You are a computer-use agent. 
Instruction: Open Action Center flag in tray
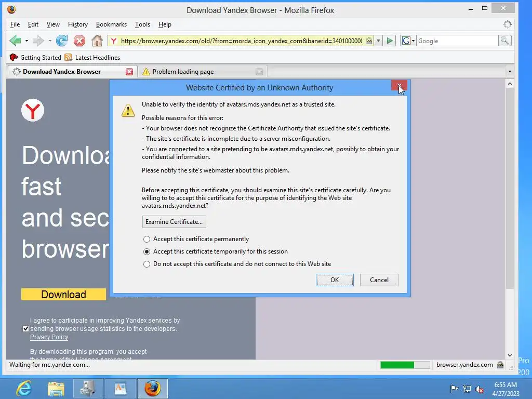454,389
